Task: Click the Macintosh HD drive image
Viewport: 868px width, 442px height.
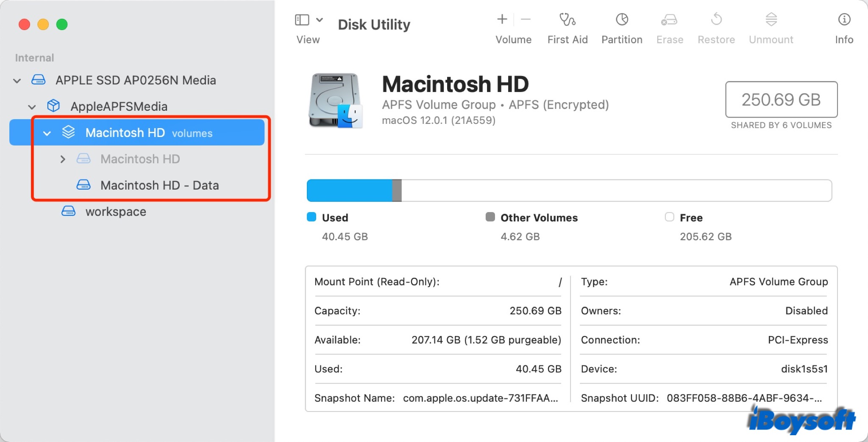Action: [x=335, y=101]
